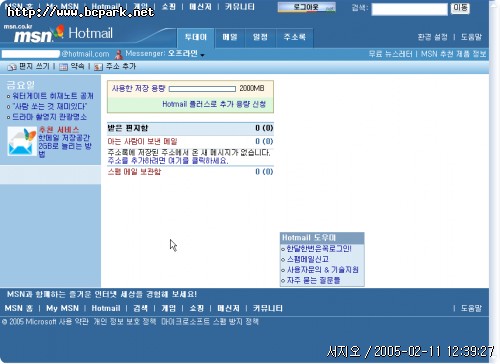500x364 pixels.
Task: Open the 드라마 촬영지 headline link
Action: click(x=49, y=117)
